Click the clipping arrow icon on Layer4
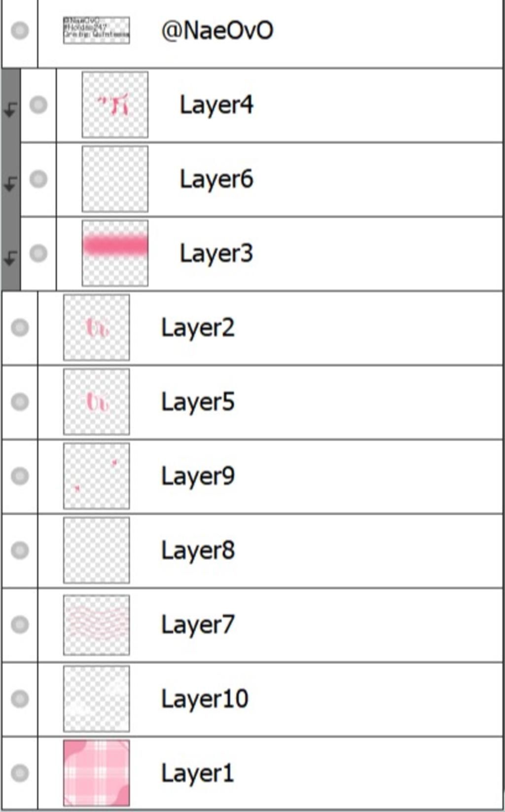 coord(10,109)
